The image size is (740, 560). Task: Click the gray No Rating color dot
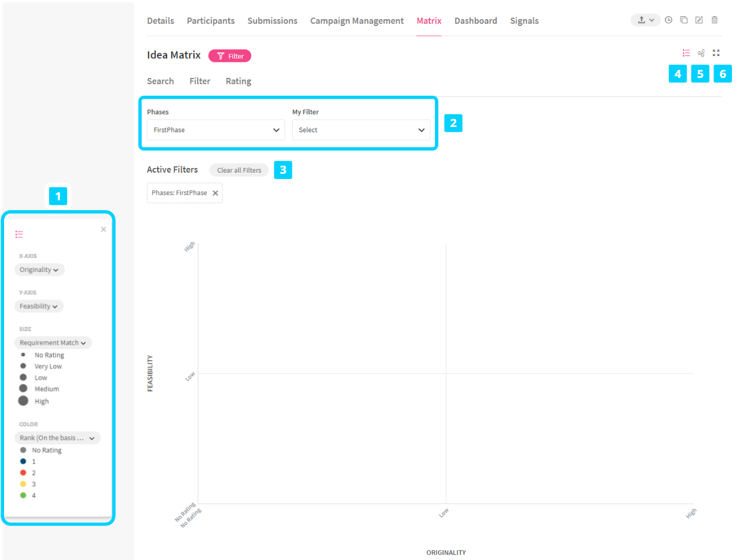click(x=23, y=450)
